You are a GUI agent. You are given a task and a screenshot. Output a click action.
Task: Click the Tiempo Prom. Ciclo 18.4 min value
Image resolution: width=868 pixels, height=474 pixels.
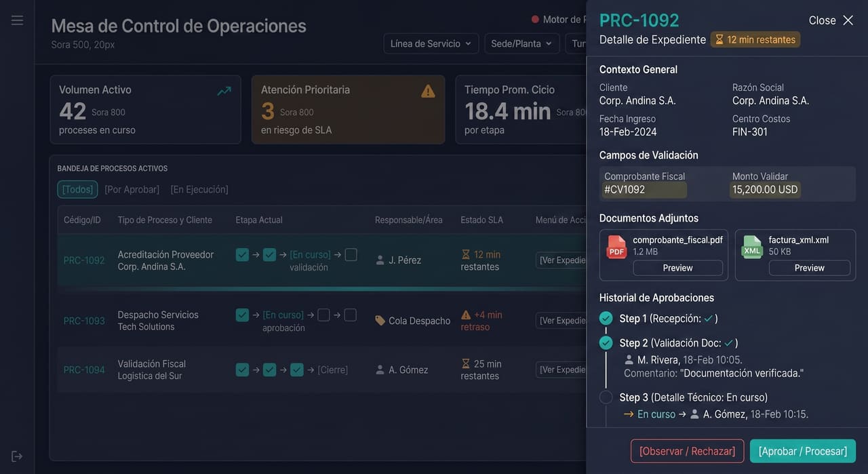pos(508,111)
